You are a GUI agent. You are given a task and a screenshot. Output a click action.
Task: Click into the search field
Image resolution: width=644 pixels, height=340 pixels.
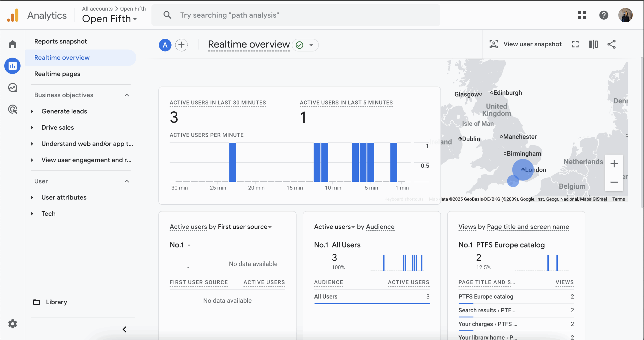[296, 15]
